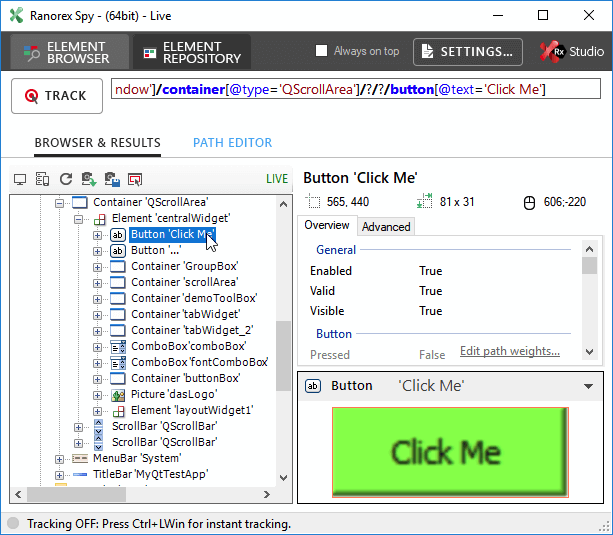Enable the Always on top checkbox
The width and height of the screenshot is (613, 535).
(x=321, y=51)
